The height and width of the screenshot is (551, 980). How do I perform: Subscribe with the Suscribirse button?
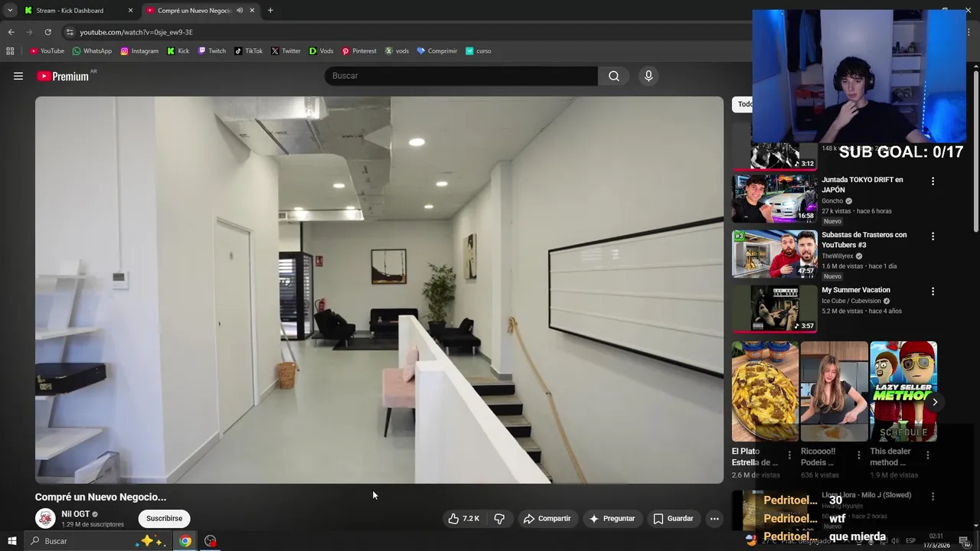pos(165,519)
